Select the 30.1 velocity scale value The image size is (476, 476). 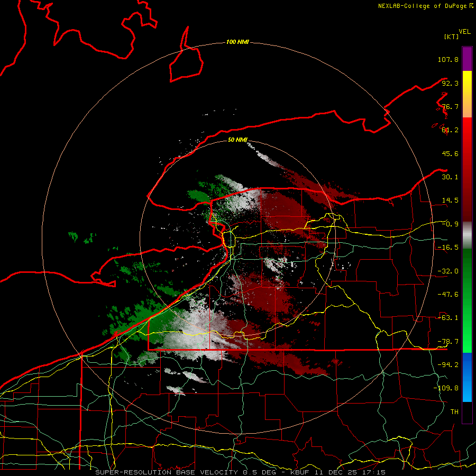450,177
